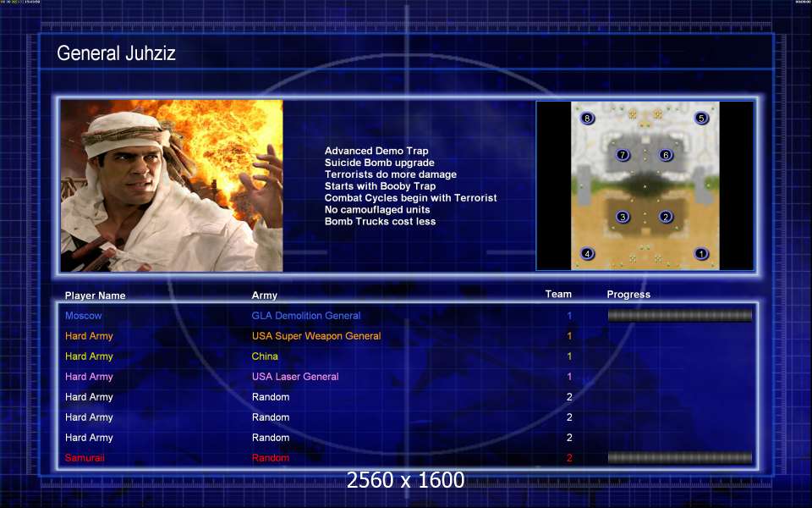The image size is (812, 508).
Task: Select start position 2 on the minimap
Action: [666, 217]
